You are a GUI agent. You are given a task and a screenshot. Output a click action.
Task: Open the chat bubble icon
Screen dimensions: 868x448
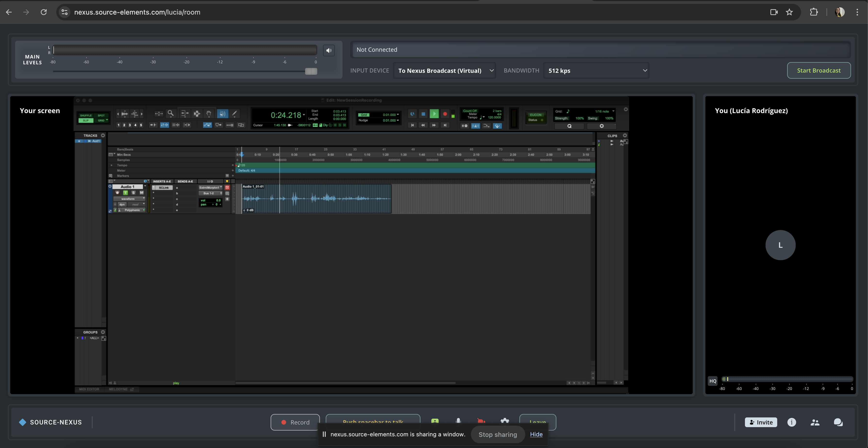[x=838, y=422]
